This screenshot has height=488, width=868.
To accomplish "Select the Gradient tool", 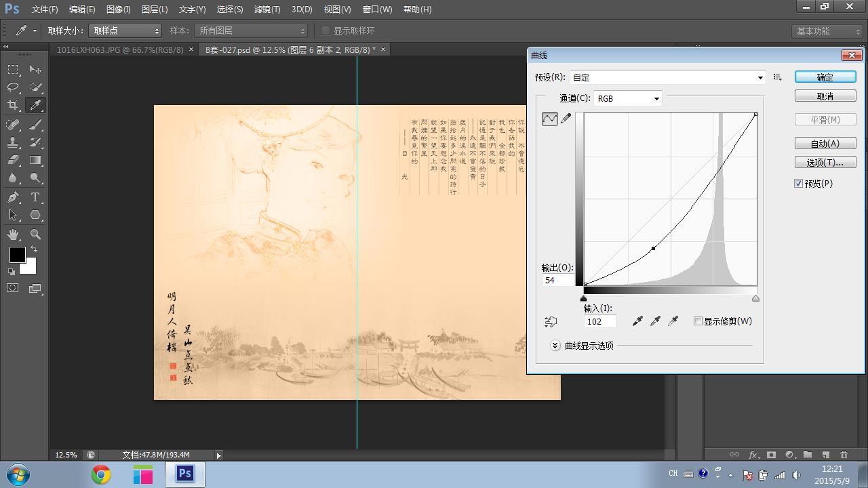I will pos(35,161).
